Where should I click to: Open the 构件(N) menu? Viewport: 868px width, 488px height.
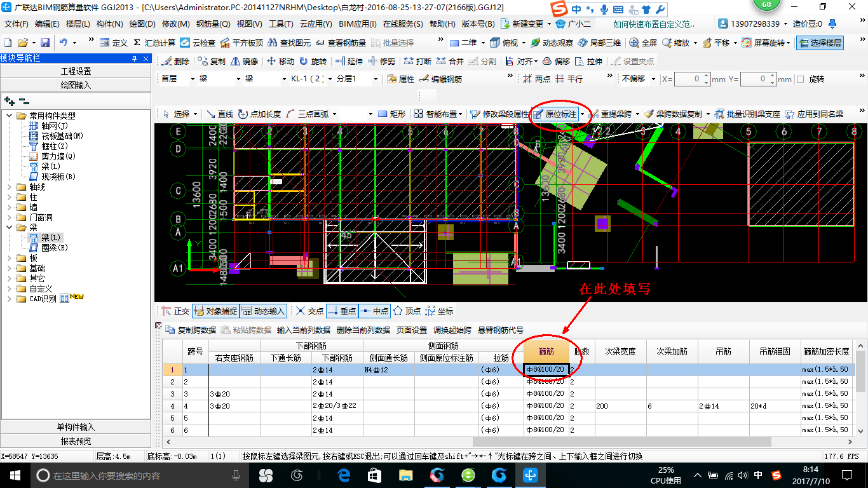[109, 24]
